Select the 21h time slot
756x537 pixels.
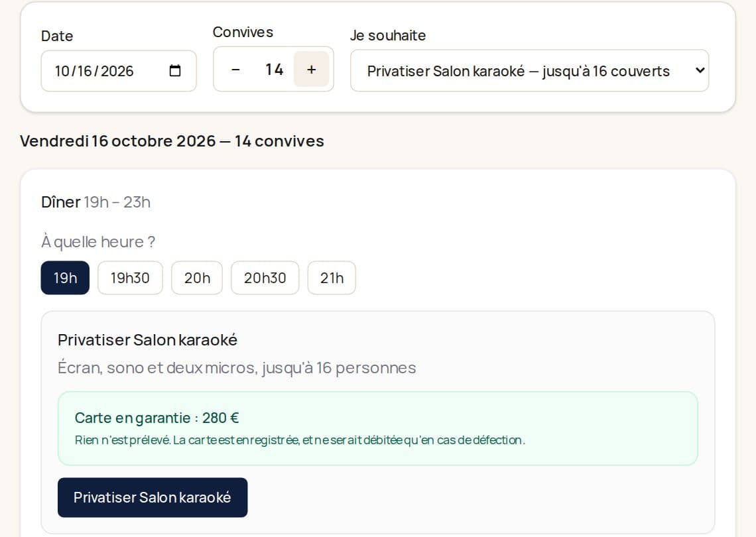(x=332, y=278)
